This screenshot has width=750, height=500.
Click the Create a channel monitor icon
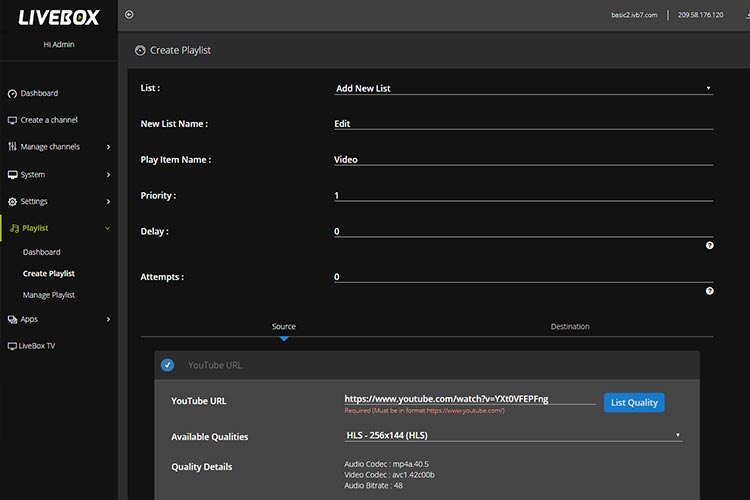12,120
